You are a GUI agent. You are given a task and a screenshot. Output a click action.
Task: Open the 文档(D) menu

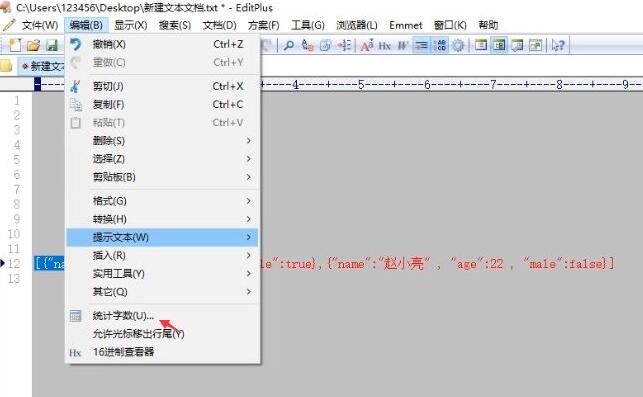pyautogui.click(x=220, y=25)
